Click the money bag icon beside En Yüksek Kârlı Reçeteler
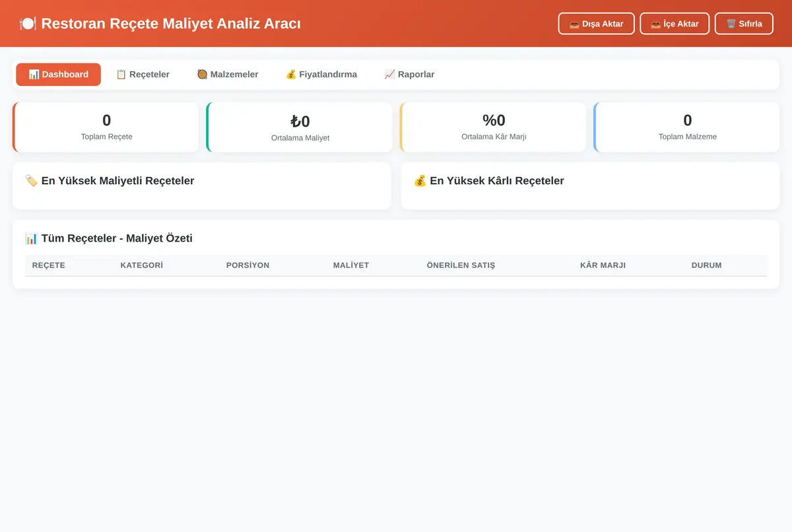This screenshot has width=792, height=532. click(420, 181)
